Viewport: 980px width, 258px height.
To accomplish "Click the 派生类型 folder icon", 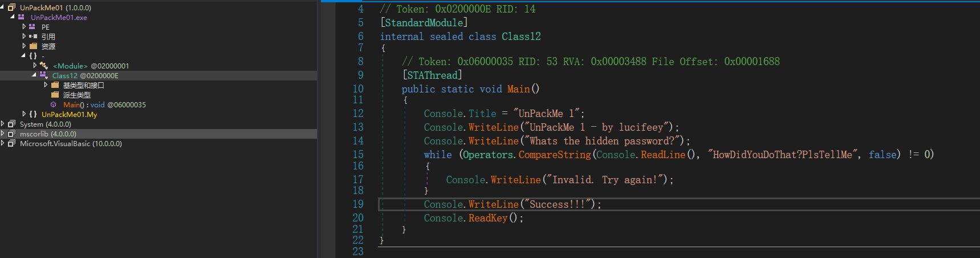I will pyautogui.click(x=55, y=95).
